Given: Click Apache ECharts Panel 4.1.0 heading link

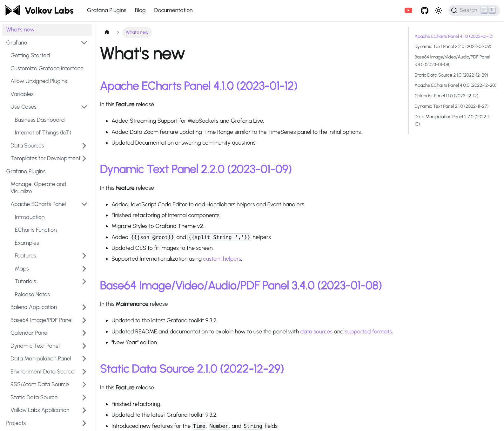Looking at the screenshot, I should (198, 86).
